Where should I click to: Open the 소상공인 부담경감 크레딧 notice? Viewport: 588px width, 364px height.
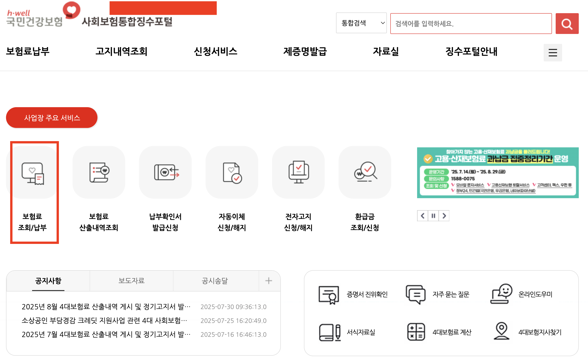(x=104, y=321)
